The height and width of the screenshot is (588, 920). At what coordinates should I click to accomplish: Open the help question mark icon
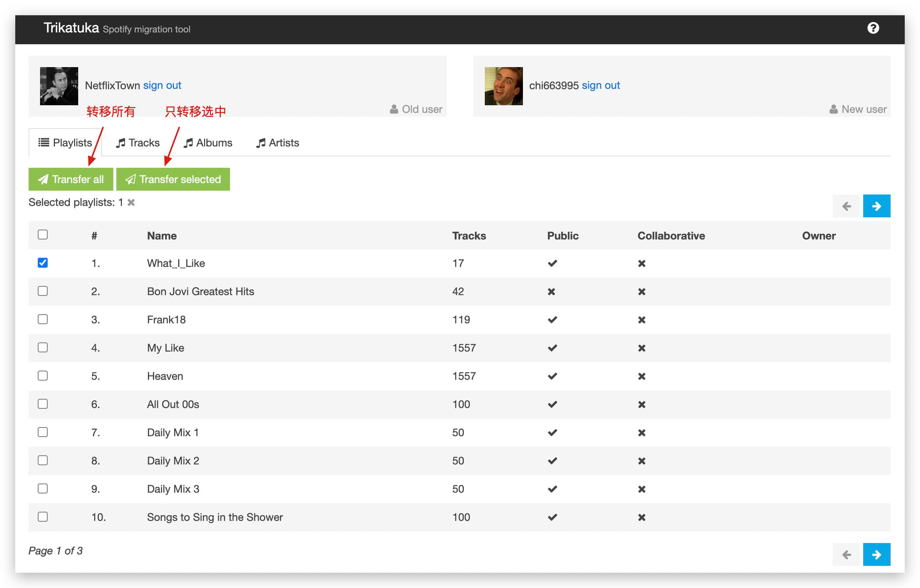pyautogui.click(x=873, y=28)
